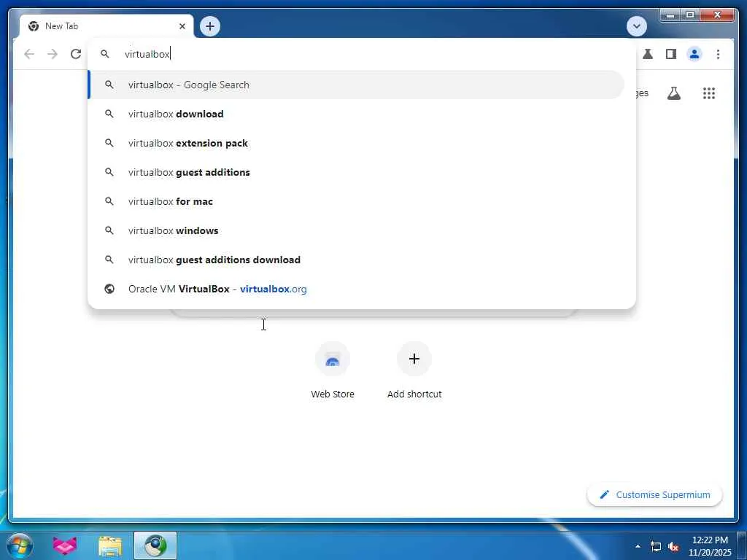Open the Google apps grid
The image size is (747, 560).
[709, 93]
